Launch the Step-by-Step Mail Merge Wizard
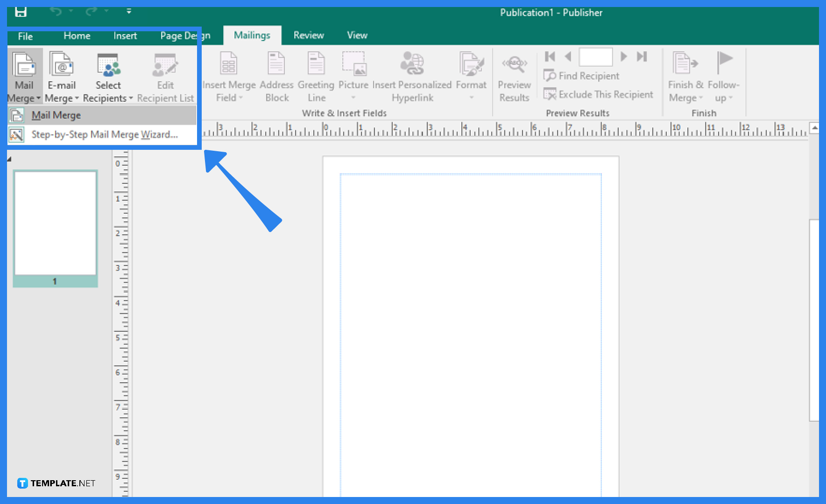The width and height of the screenshot is (826, 504). click(x=105, y=134)
